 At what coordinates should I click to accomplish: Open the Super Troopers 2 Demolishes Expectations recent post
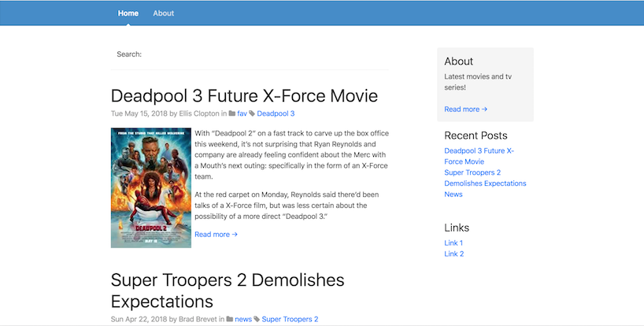(485, 178)
